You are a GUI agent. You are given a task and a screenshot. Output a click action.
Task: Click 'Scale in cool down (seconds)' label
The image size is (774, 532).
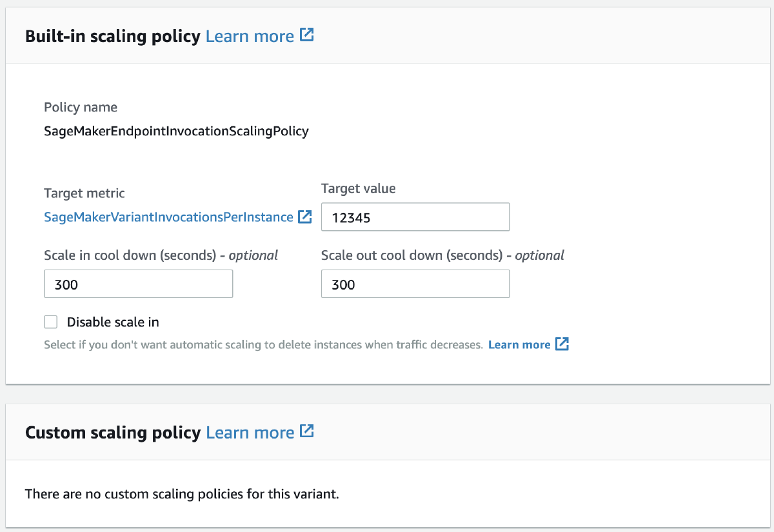(x=130, y=255)
